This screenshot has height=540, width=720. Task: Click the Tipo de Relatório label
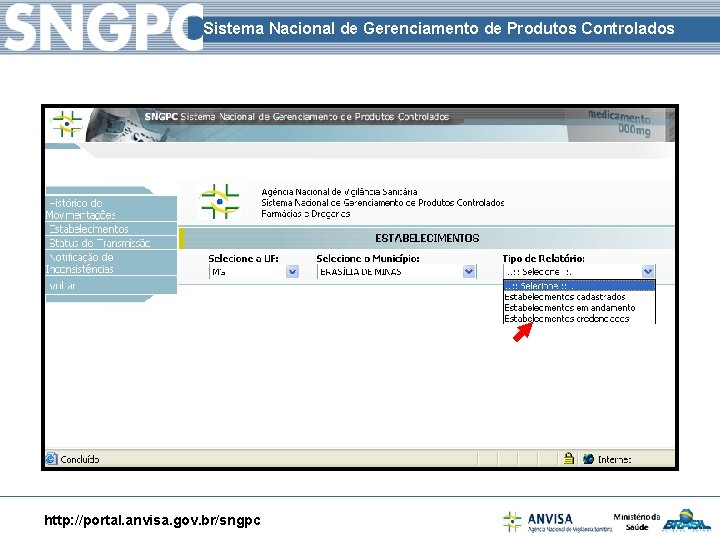544,259
